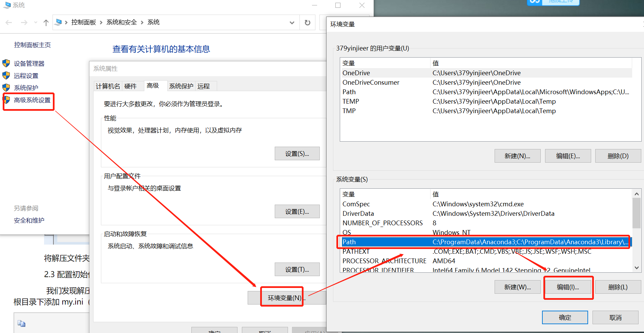This screenshot has width=644, height=333.
Task: Select Path row in user variables
Action: click(x=486, y=92)
